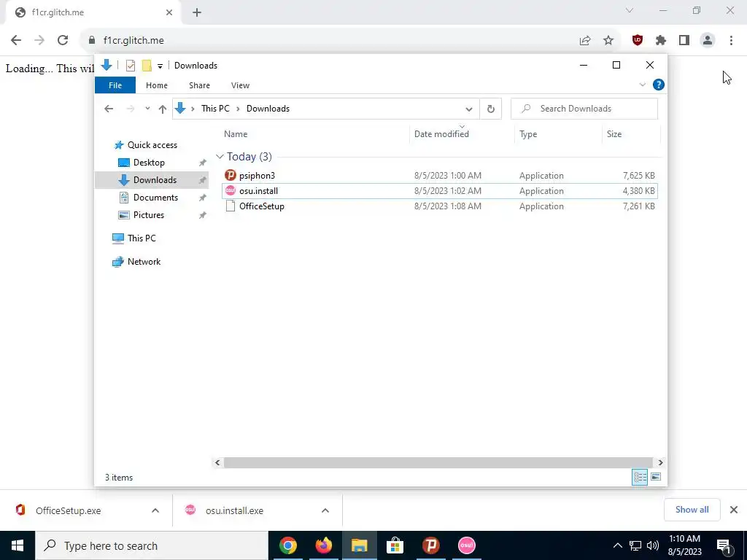Click the horizontal scrollbar in Explorer
This screenshot has height=560, width=747.
[438, 462]
